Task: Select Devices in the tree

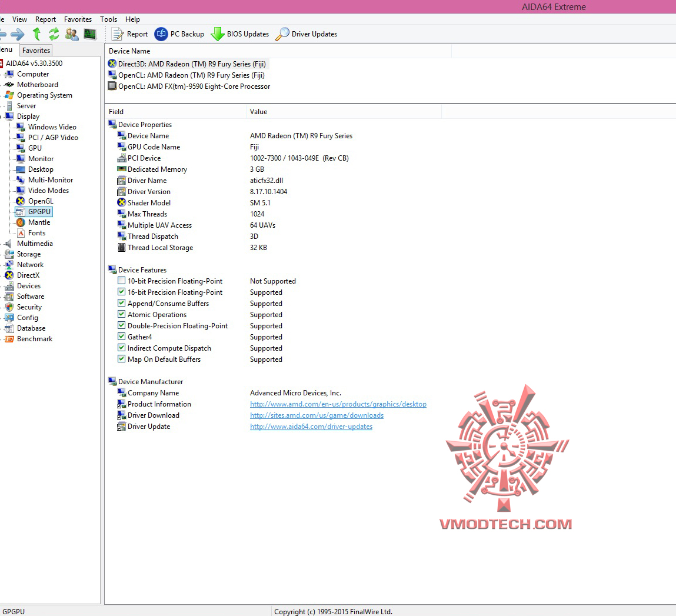Action: [28, 286]
